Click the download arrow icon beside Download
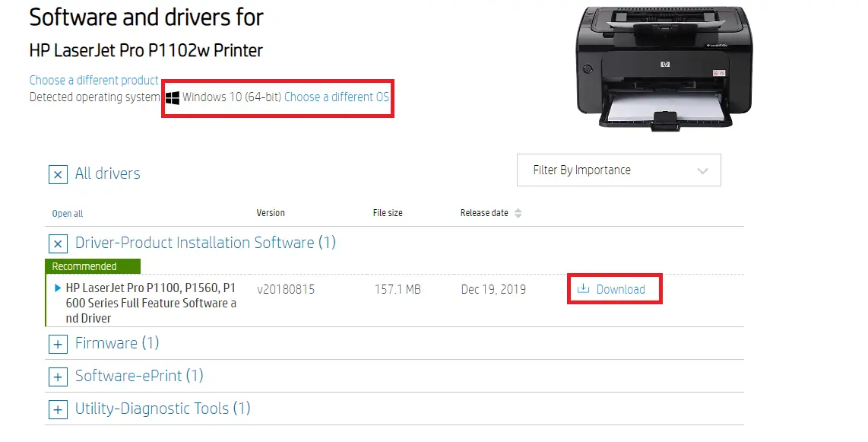 pyautogui.click(x=584, y=289)
